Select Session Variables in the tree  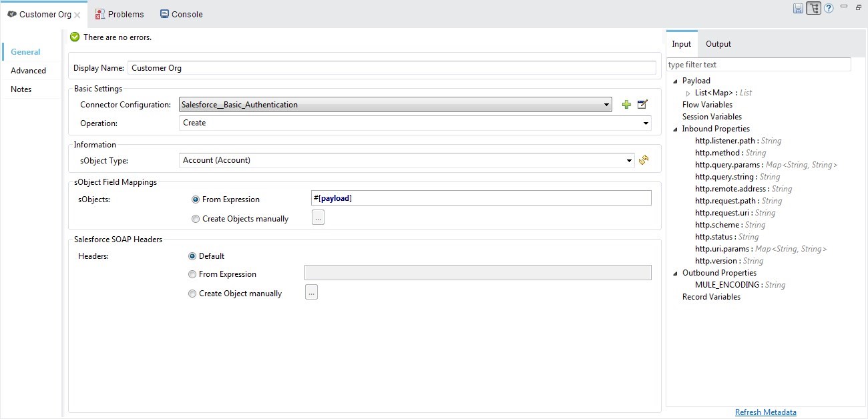point(712,117)
